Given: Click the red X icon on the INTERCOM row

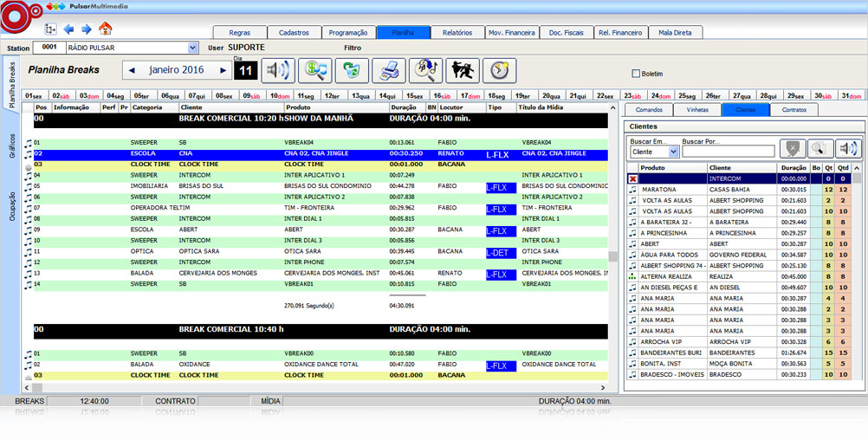Looking at the screenshot, I should click(x=632, y=178).
